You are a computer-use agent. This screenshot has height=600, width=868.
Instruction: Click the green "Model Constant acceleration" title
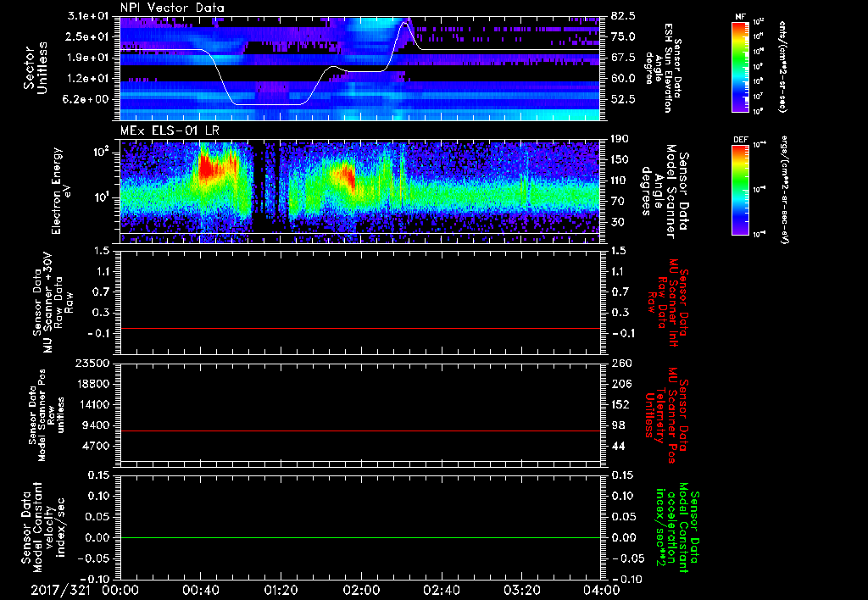tap(677, 528)
